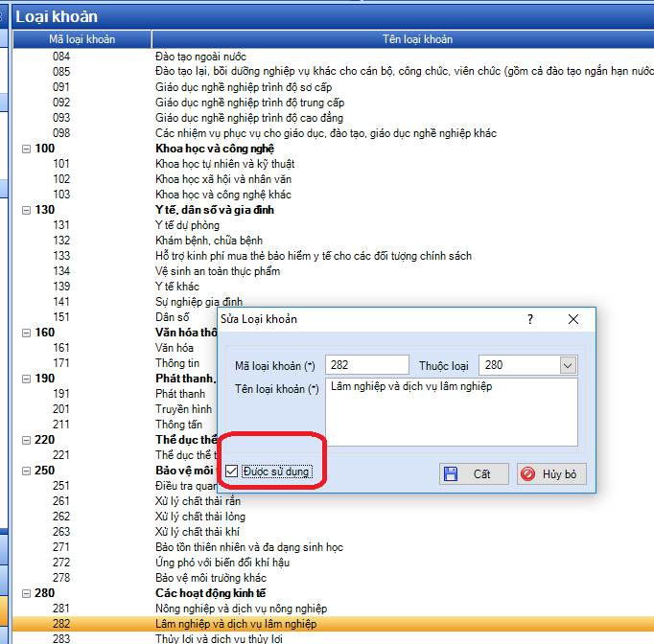Click the Mã loại khoản input field
Screen dimensions: 654x644
coord(366,365)
